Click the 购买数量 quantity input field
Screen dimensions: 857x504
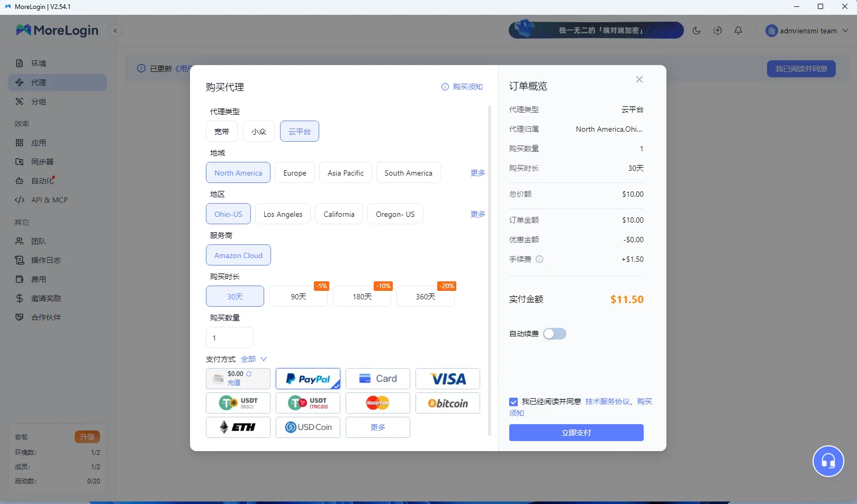[x=230, y=337]
